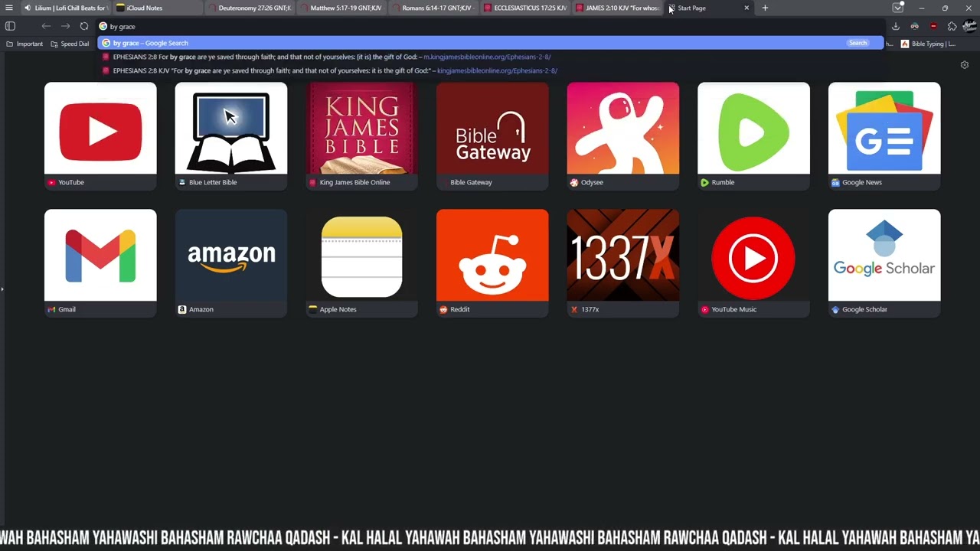
Task: Open the Bible Typing bookmark
Action: (x=928, y=44)
